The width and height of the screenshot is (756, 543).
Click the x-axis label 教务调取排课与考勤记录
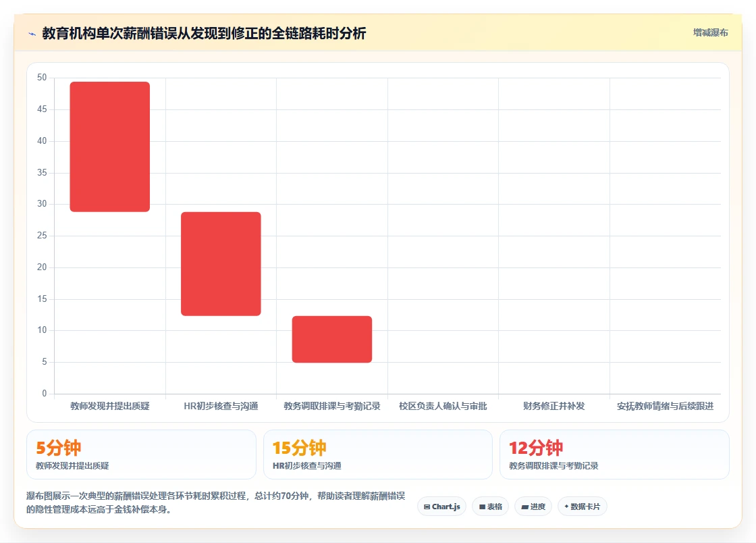[332, 406]
